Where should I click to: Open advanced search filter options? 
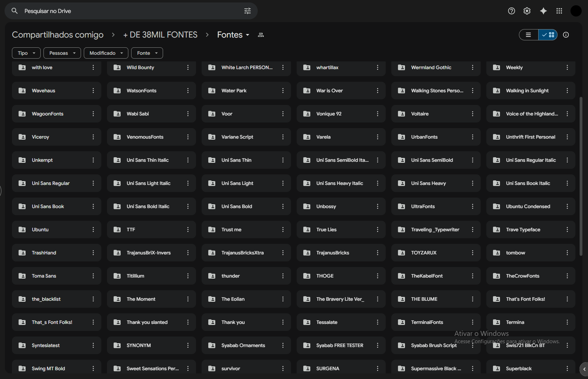[247, 11]
